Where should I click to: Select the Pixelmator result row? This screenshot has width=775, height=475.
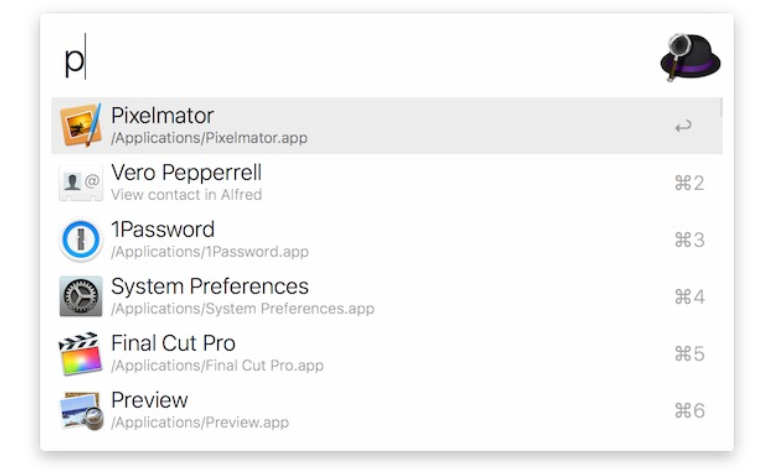coord(387,126)
